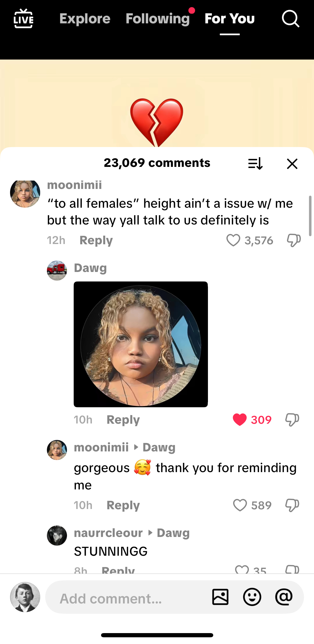Dislike Dawg's photo reply
Screen dimensions: 314x644
[x=292, y=420]
